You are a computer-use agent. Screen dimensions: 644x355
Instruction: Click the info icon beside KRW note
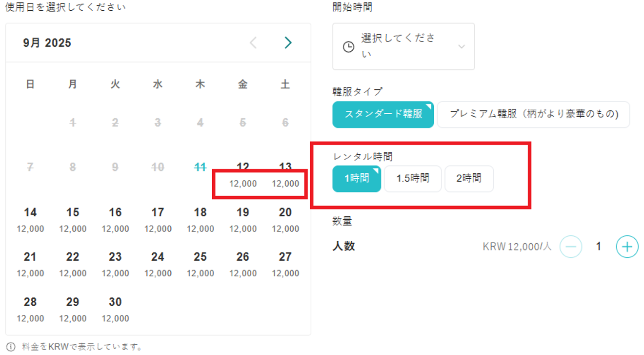[x=11, y=347]
